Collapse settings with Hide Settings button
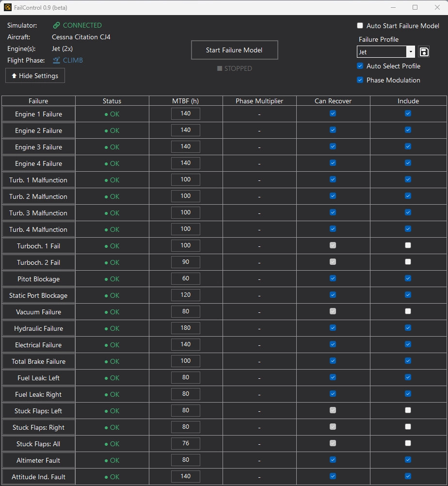This screenshot has height=486, width=448. (x=35, y=76)
